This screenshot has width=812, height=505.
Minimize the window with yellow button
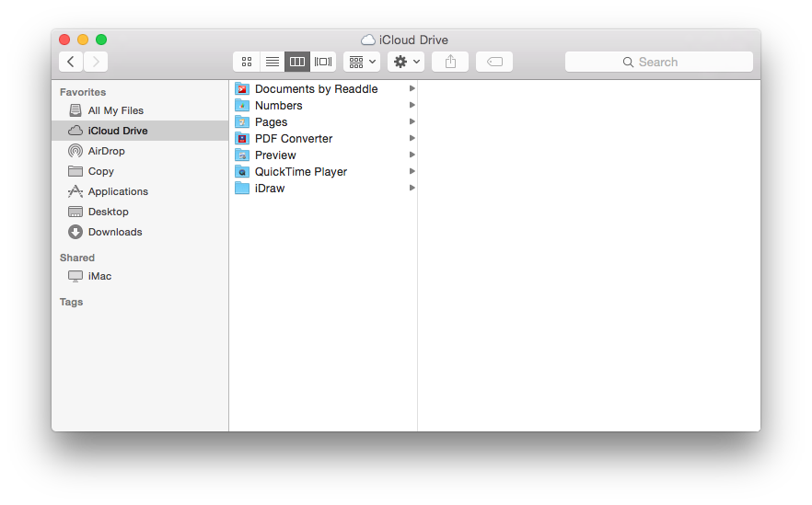coord(83,40)
